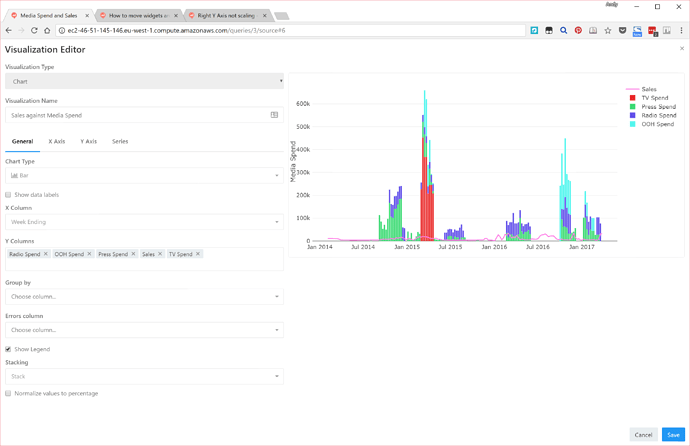Close the Right Y Axis not scaling tab
The width and height of the screenshot is (690, 446).
(264, 15)
